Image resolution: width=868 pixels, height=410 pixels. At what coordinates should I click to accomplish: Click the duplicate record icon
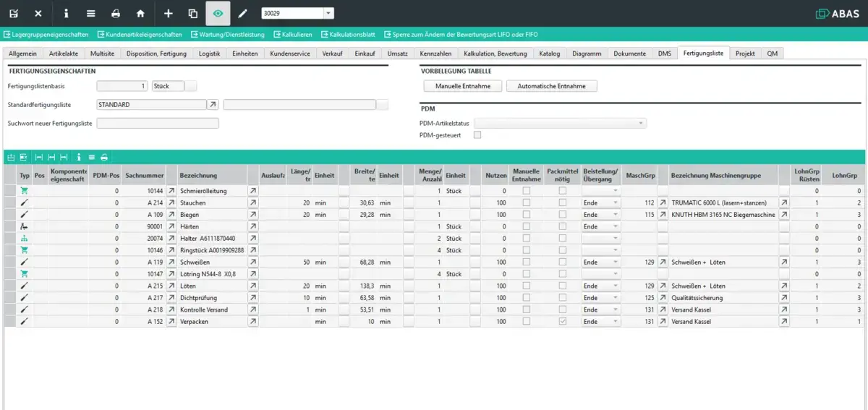click(192, 13)
